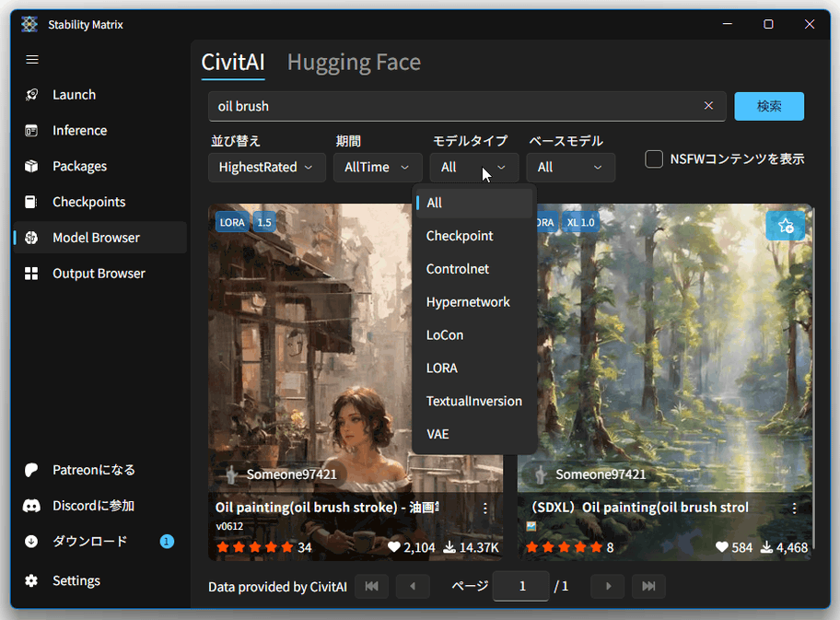Open the Patreon link in the sidebar
This screenshot has width=840, height=620.
(100, 470)
